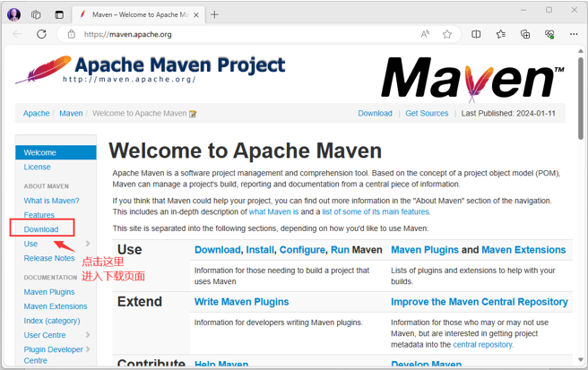The width and height of the screenshot is (588, 370).
Task: Expand the User Centre chevron
Action: point(88,335)
